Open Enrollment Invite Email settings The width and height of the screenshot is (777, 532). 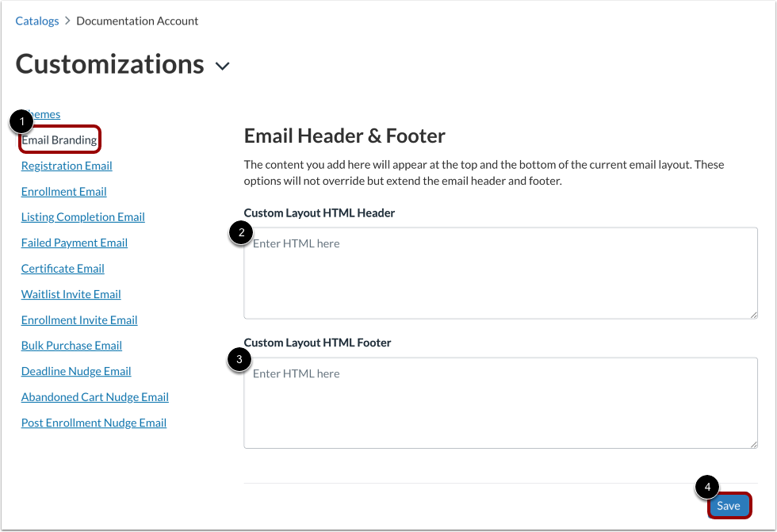pos(78,320)
